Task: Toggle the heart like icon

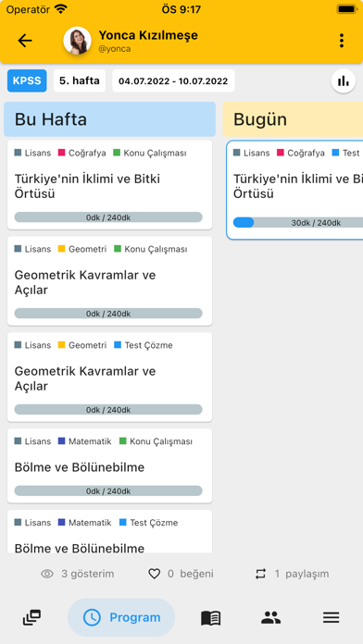Action: pos(154,574)
